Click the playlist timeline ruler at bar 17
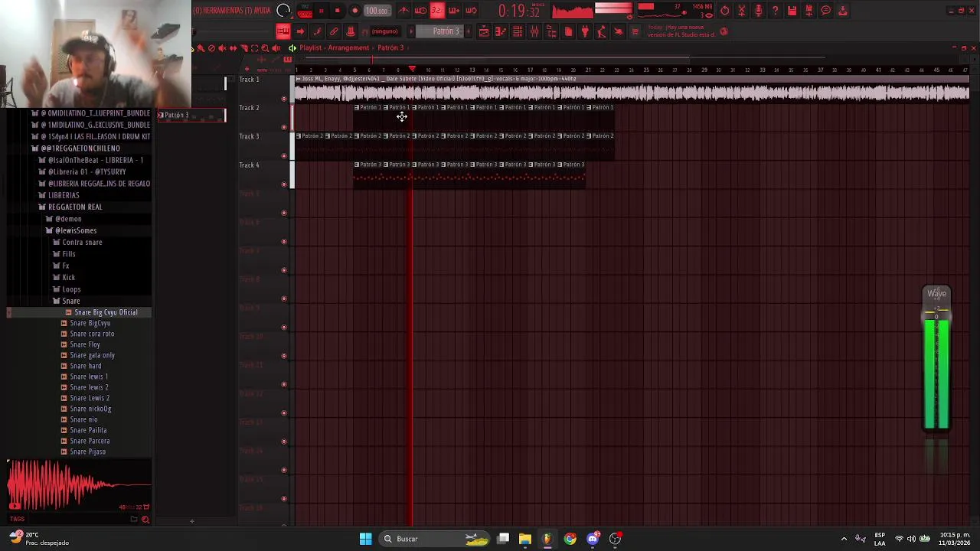This screenshot has width=980, height=551. [530, 70]
